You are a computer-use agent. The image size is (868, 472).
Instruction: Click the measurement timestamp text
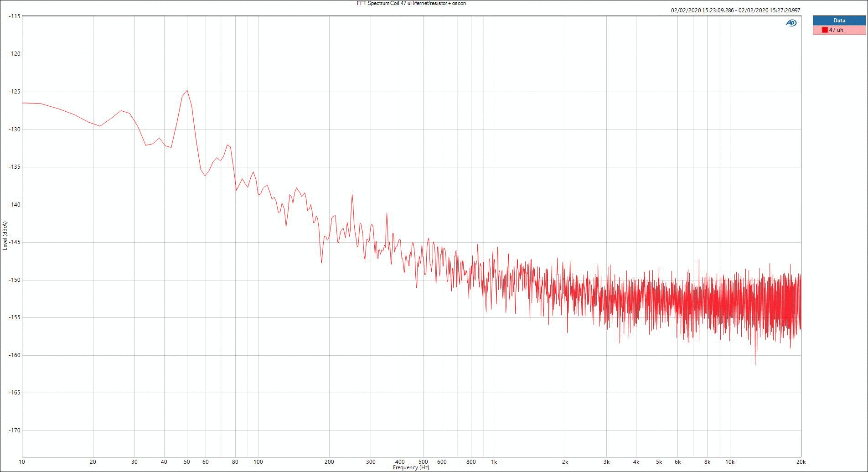point(735,10)
